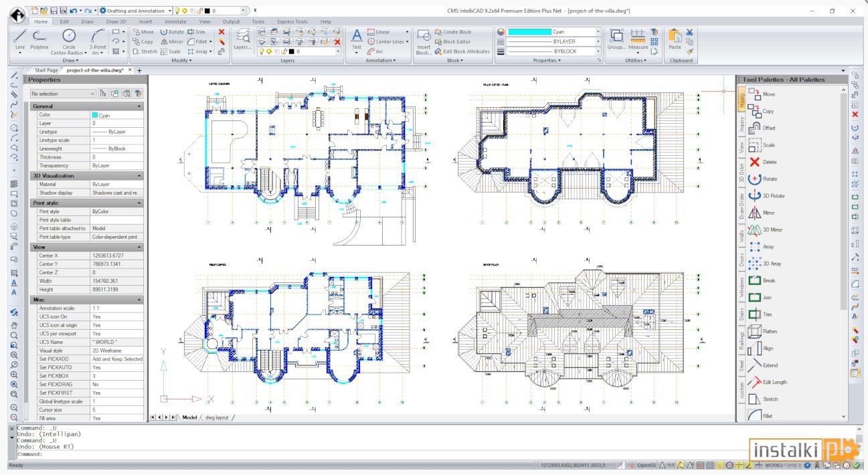Select Edit Length in the Tool Palettes
Screen dimensions: 868x475
coord(767,382)
